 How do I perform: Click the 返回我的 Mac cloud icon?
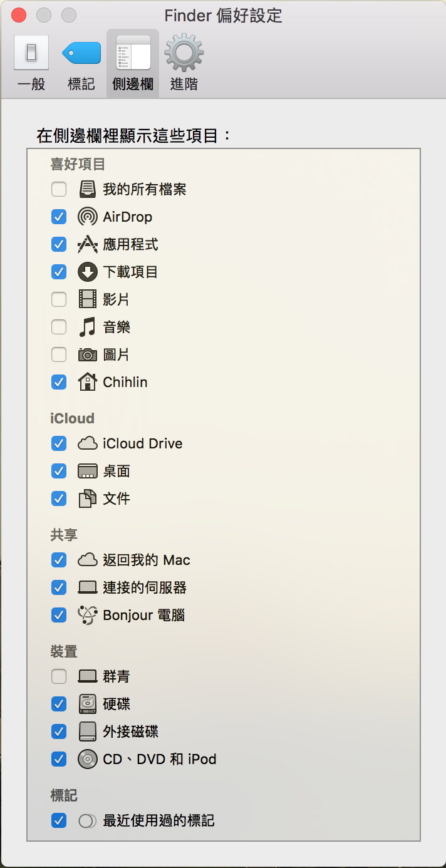click(x=88, y=560)
